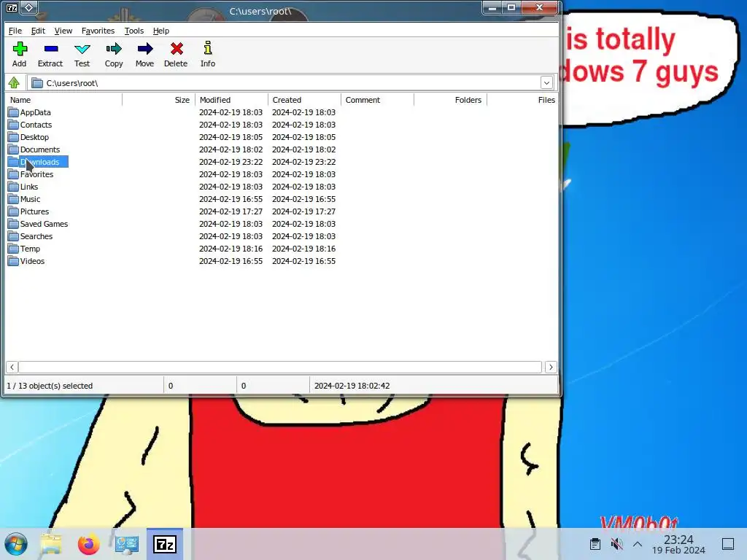Click the diamond button in the title bar
The height and width of the screenshot is (560, 747).
29,7
